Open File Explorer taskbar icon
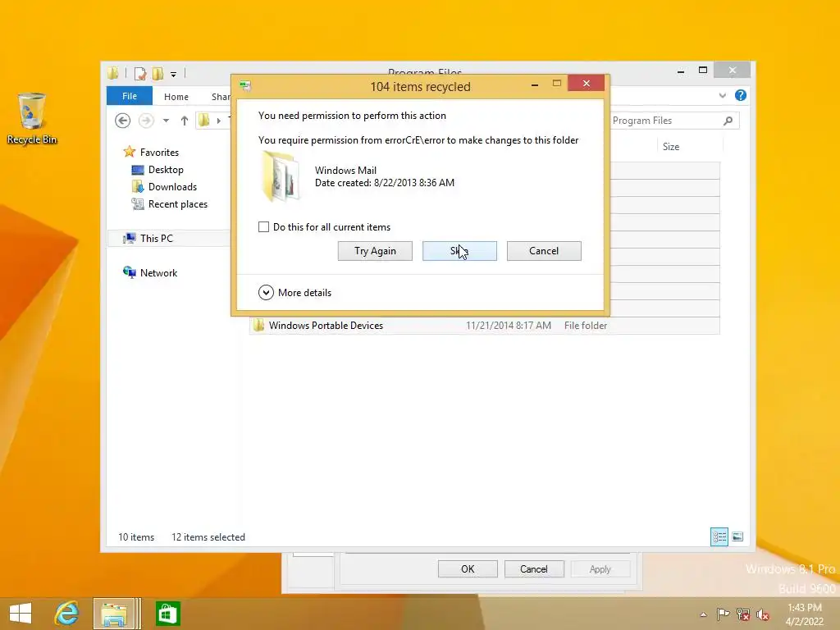The width and height of the screenshot is (840, 630). pyautogui.click(x=115, y=614)
